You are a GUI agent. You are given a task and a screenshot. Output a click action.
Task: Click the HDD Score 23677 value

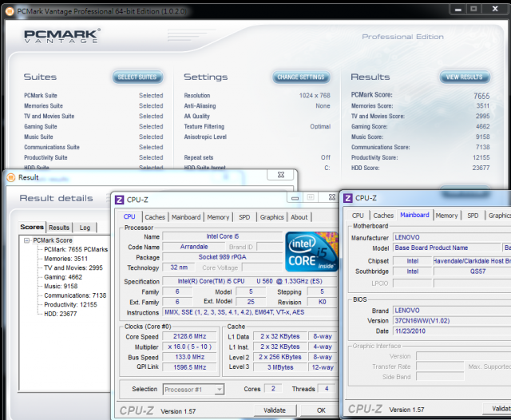(x=481, y=168)
